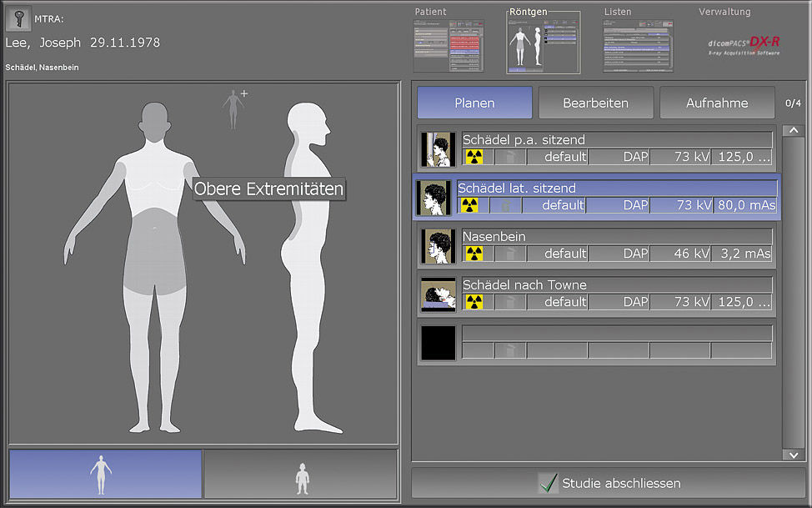Click the Aufnahme button
This screenshot has height=508, width=812.
coord(717,102)
